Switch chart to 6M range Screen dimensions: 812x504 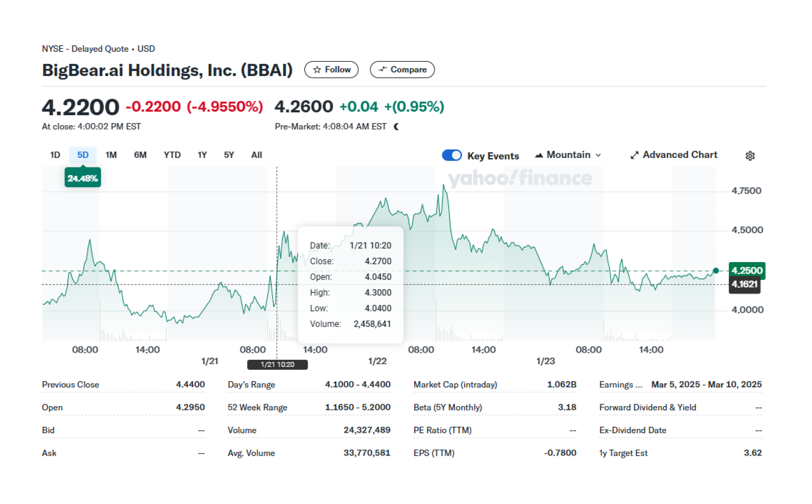(141, 156)
